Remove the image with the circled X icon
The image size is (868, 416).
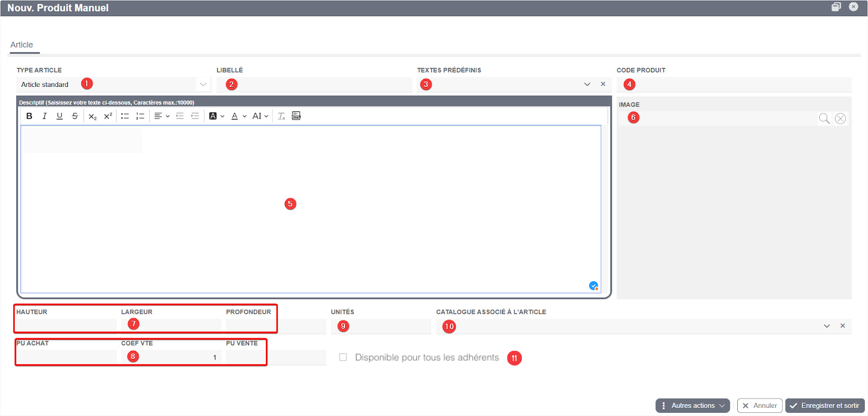click(840, 118)
